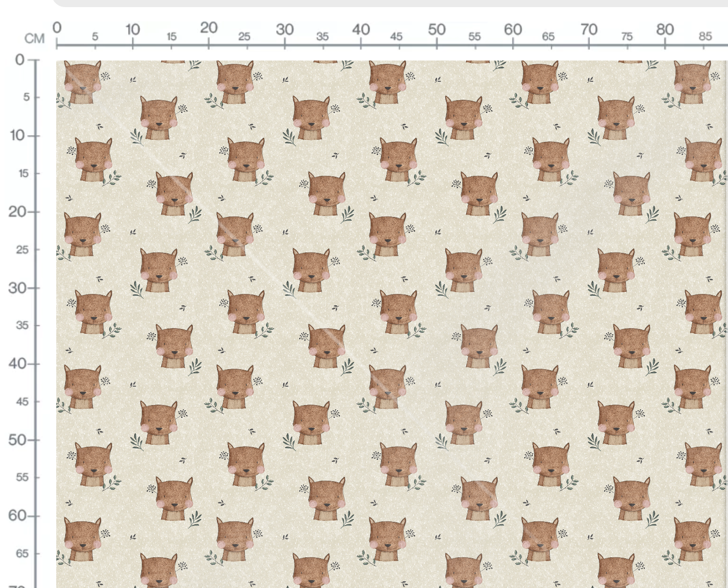This screenshot has height=588, width=728.
Task: Click the 80 mark on the horizontal ruler
Action: pyautogui.click(x=665, y=29)
